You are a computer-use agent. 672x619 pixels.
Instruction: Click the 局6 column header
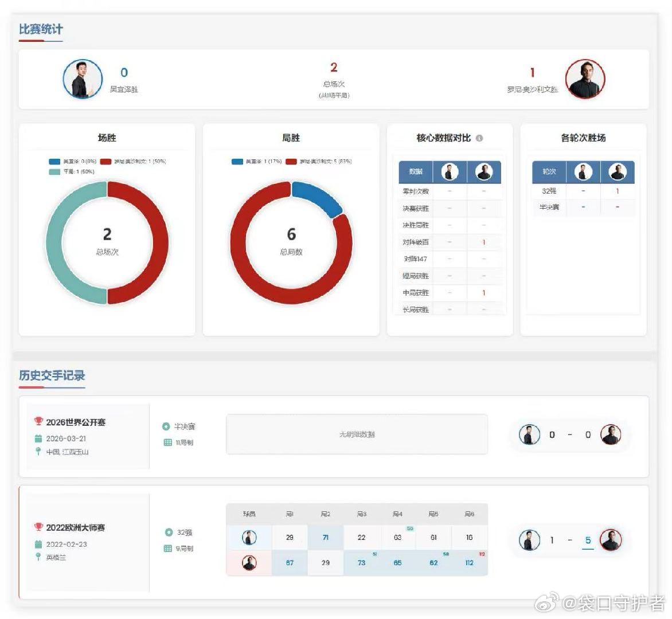[469, 514]
